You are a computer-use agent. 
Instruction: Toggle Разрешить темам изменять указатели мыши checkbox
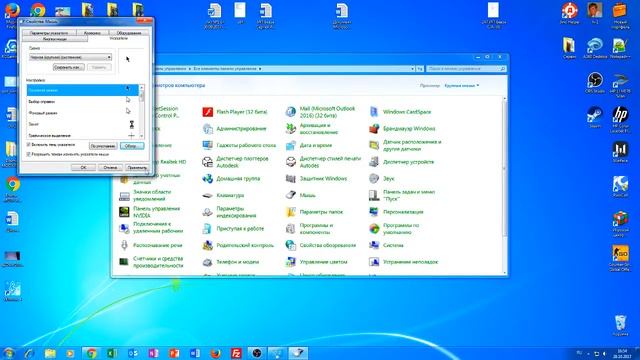(29, 154)
